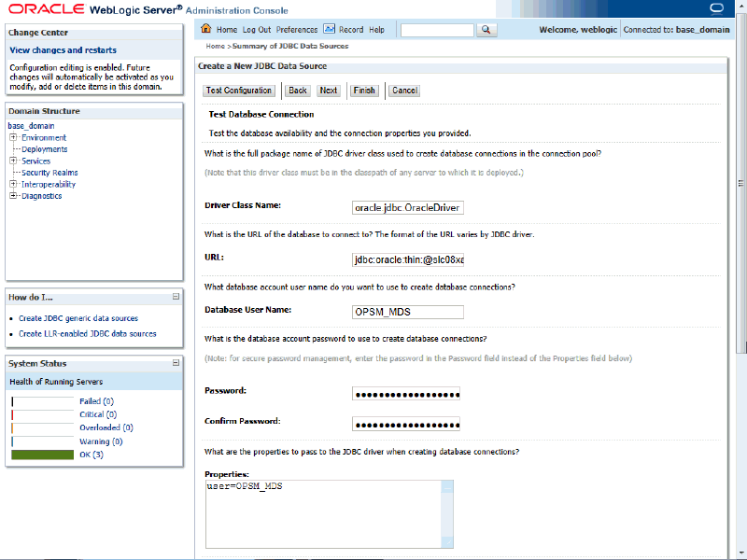This screenshot has width=747, height=560.
Task: Click the Test Configuration button
Action: [239, 91]
